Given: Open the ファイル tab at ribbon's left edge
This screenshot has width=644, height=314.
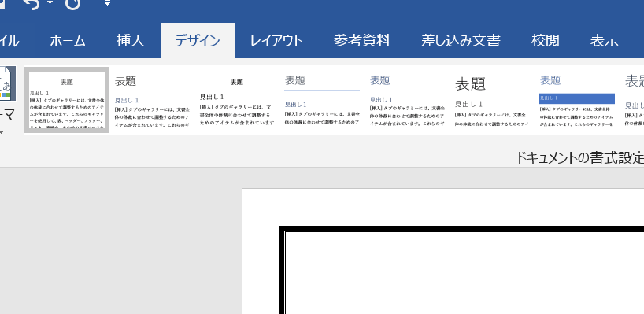Looking at the screenshot, I should point(9,41).
